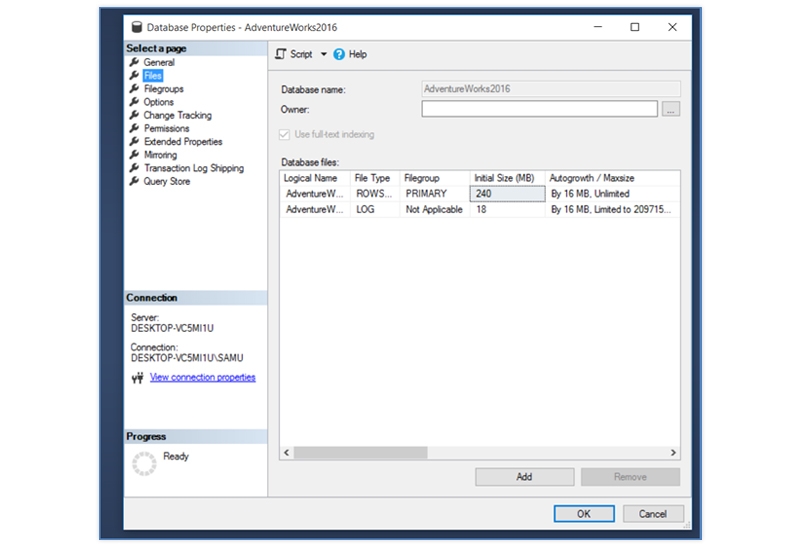800x548 pixels.
Task: Select the Initial Size cell showing 240
Action: tap(507, 194)
